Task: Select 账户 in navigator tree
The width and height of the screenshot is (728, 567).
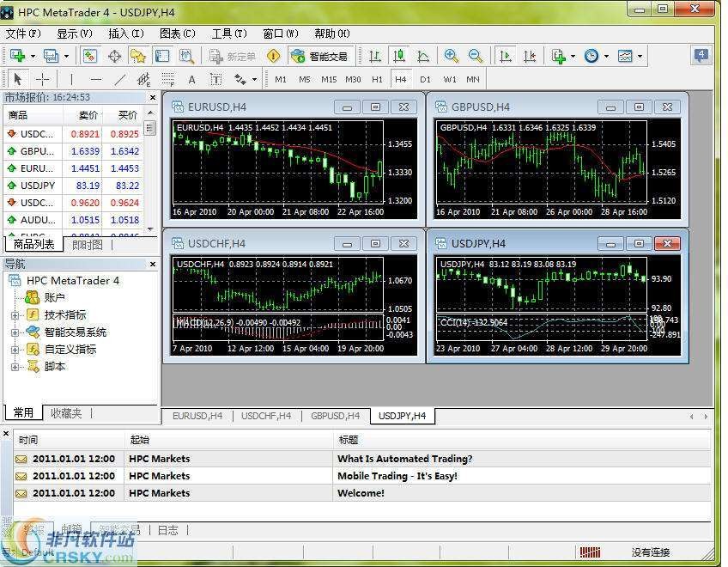Action: coord(54,297)
